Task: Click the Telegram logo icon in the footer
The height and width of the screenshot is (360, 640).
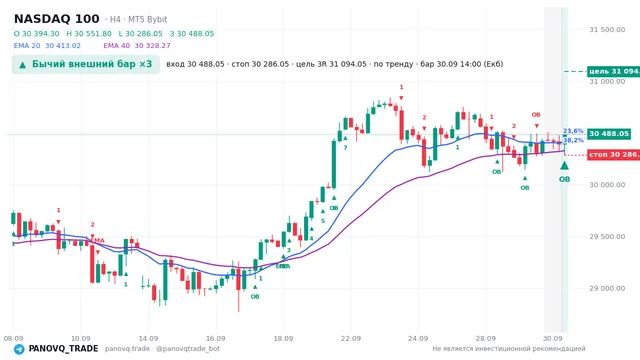Action: coord(19,349)
